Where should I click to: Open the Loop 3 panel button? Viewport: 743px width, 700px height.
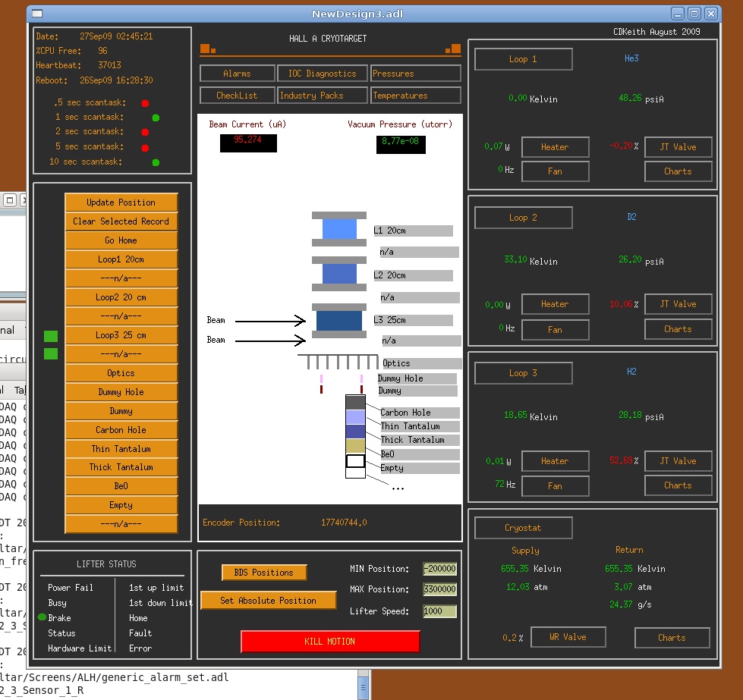click(x=523, y=372)
